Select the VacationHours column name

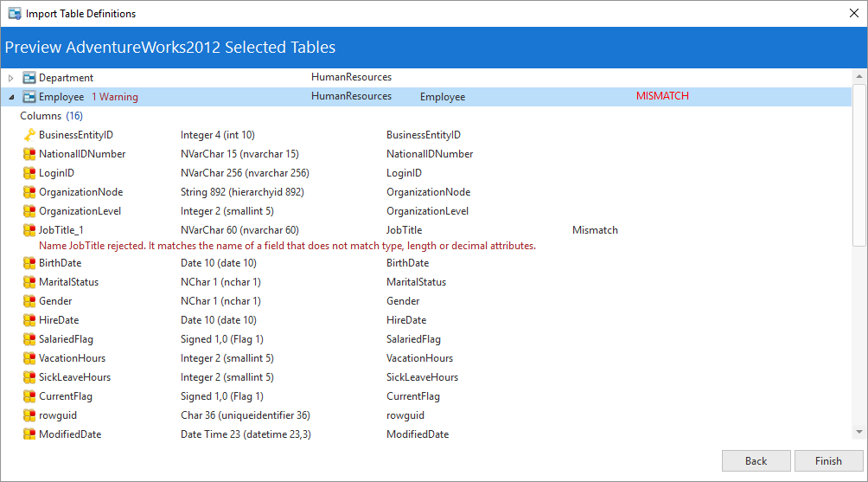(72, 358)
